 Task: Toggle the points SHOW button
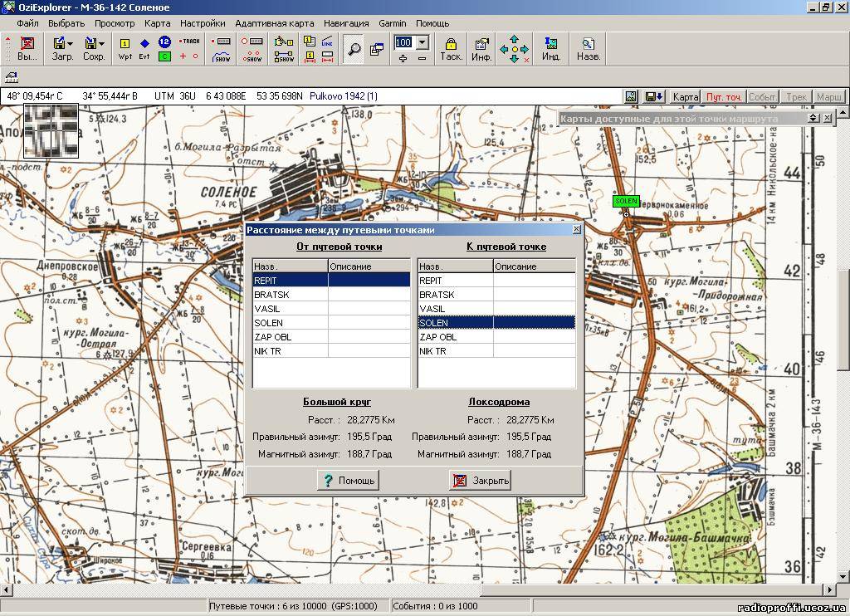click(x=252, y=56)
